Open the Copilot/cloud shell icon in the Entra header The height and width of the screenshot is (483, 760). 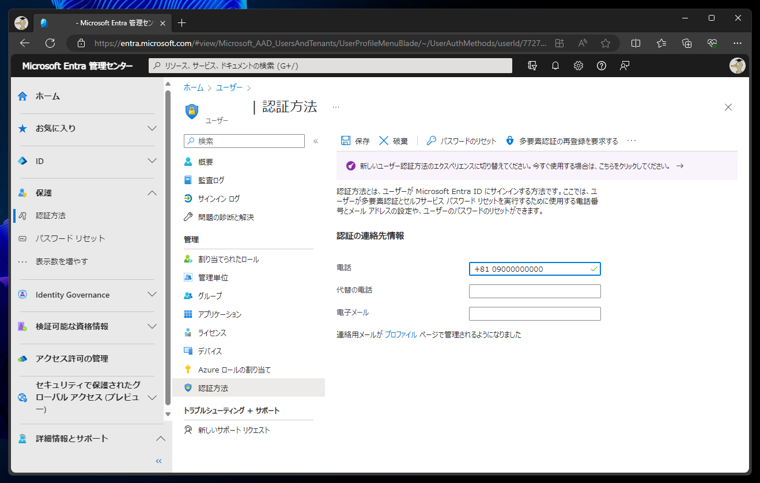point(532,66)
